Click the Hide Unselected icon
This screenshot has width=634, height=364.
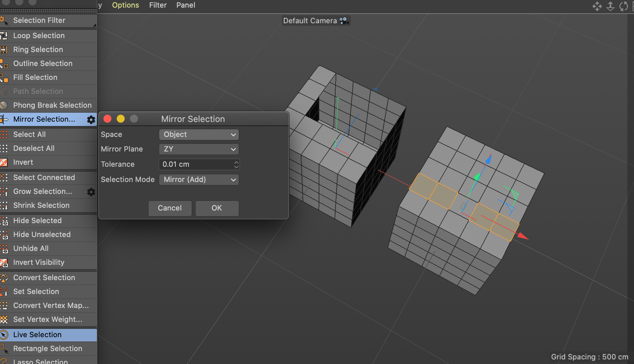pyautogui.click(x=4, y=234)
